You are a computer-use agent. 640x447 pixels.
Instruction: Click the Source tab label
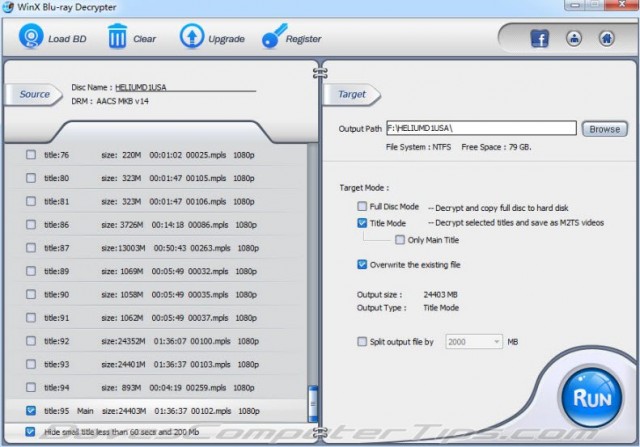[x=34, y=94]
